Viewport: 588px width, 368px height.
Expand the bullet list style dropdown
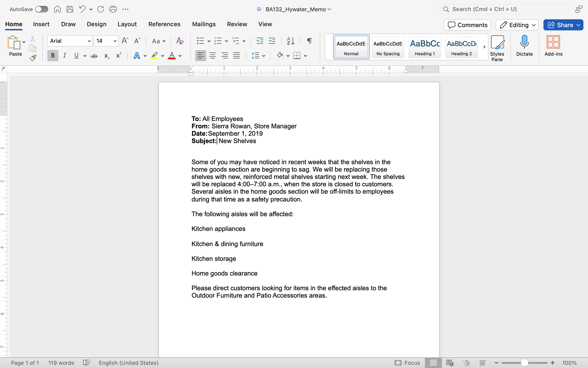click(209, 41)
